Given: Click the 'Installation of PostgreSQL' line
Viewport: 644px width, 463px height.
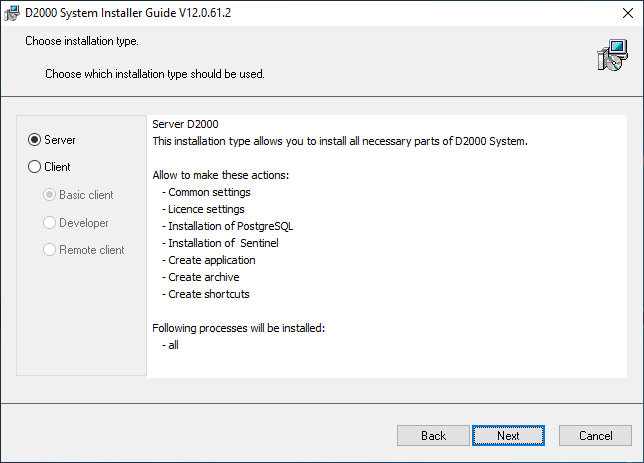Looking at the screenshot, I should (230, 226).
